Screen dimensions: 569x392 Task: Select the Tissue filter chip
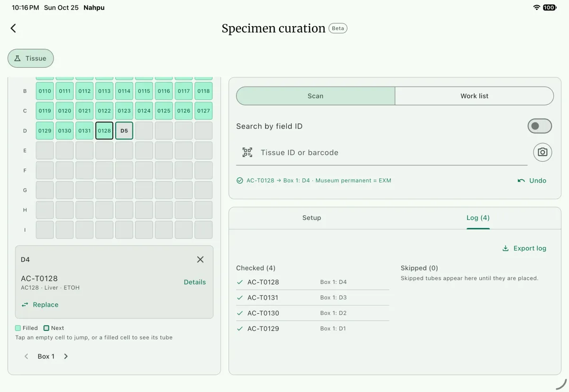[x=30, y=58]
